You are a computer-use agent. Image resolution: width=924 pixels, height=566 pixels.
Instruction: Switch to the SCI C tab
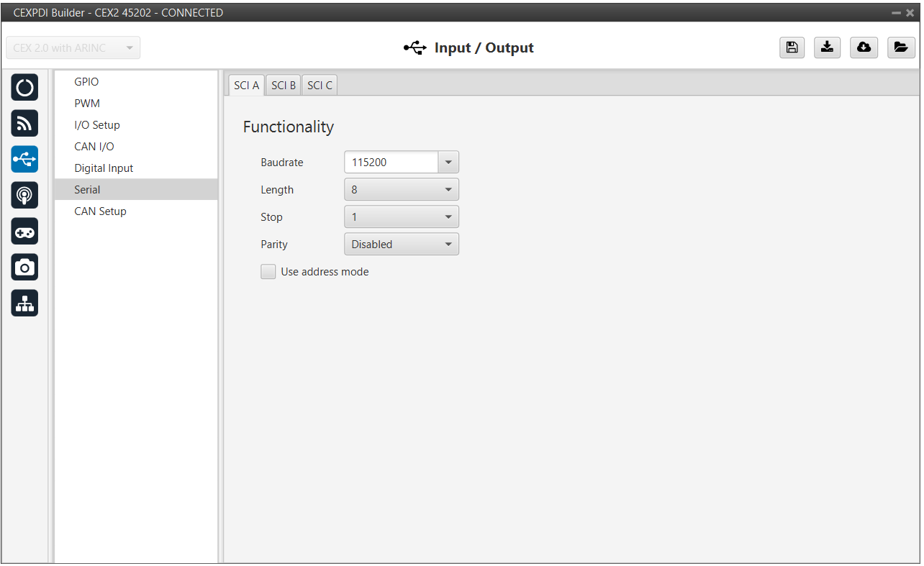pos(320,85)
